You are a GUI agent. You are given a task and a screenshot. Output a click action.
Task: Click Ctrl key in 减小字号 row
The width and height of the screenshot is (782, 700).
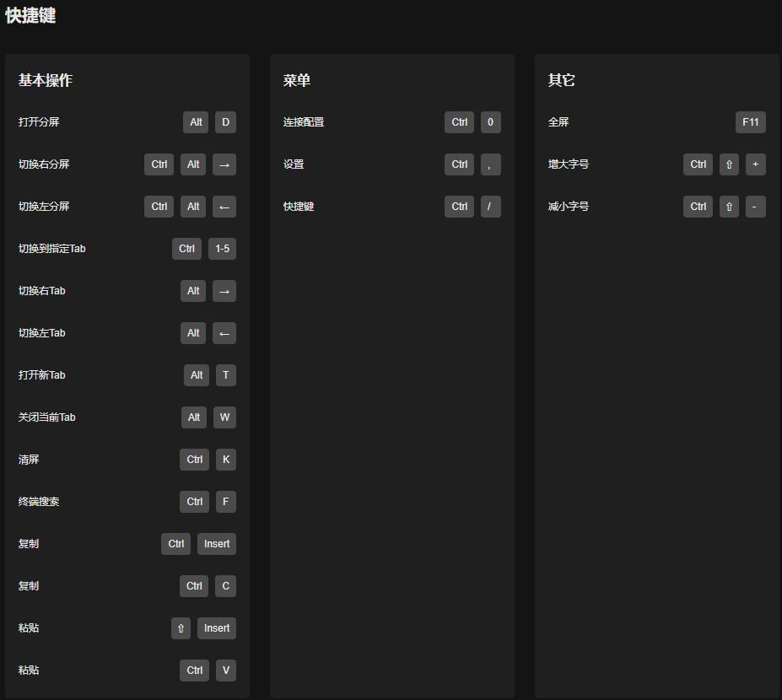[698, 207]
